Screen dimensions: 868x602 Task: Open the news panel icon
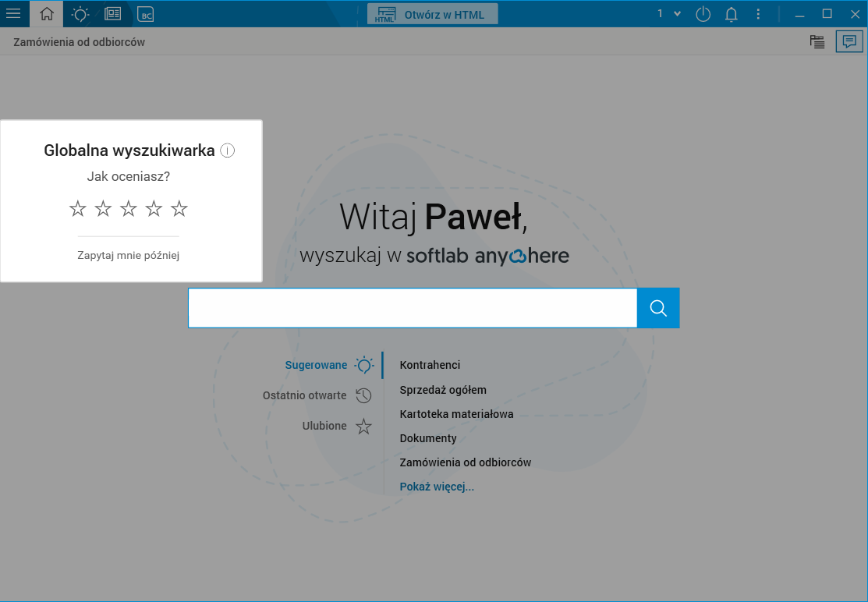(112, 14)
